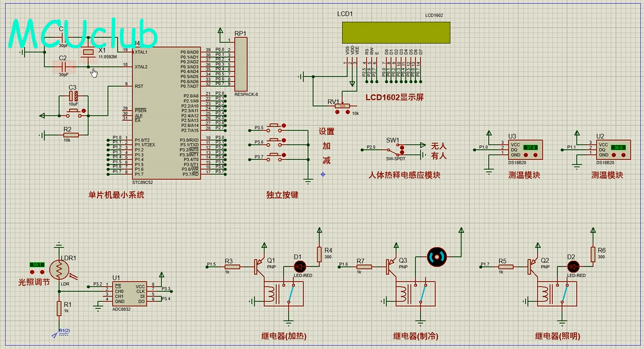Increase U3 DS18B20 temperature with right red button
This screenshot has height=349, width=644.
(535, 154)
